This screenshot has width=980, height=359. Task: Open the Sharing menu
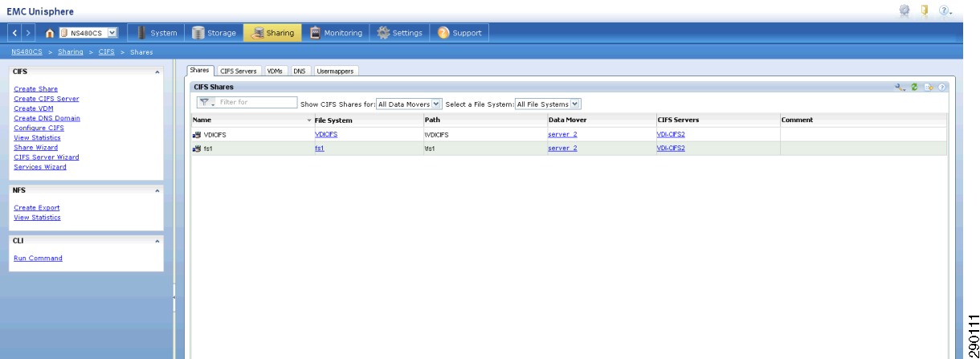(272, 33)
